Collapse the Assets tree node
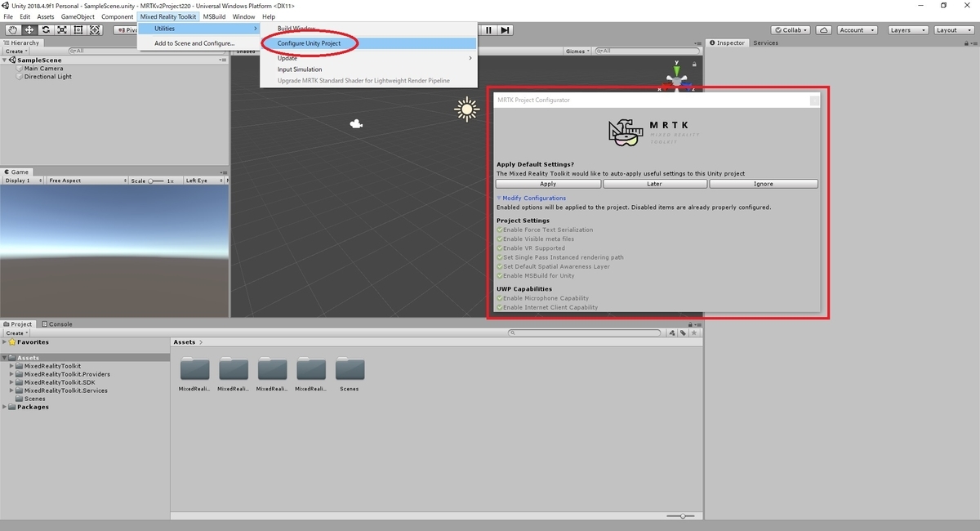This screenshot has width=980, height=531. [5, 358]
